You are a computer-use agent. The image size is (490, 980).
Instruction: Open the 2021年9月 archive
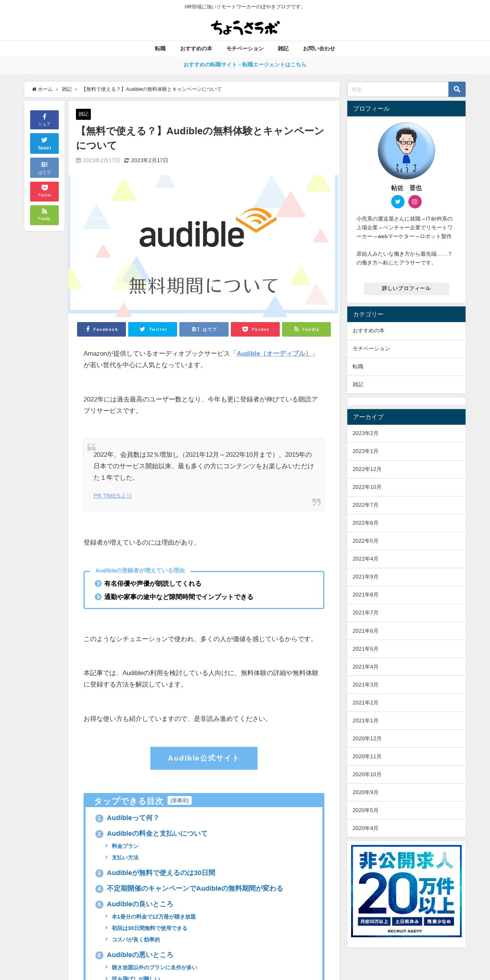(x=406, y=577)
